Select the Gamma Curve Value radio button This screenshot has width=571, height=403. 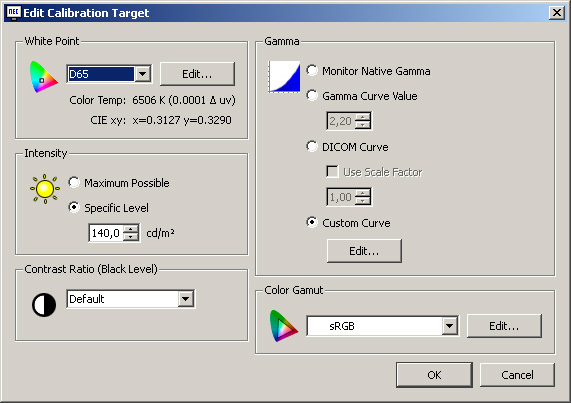click(x=312, y=95)
